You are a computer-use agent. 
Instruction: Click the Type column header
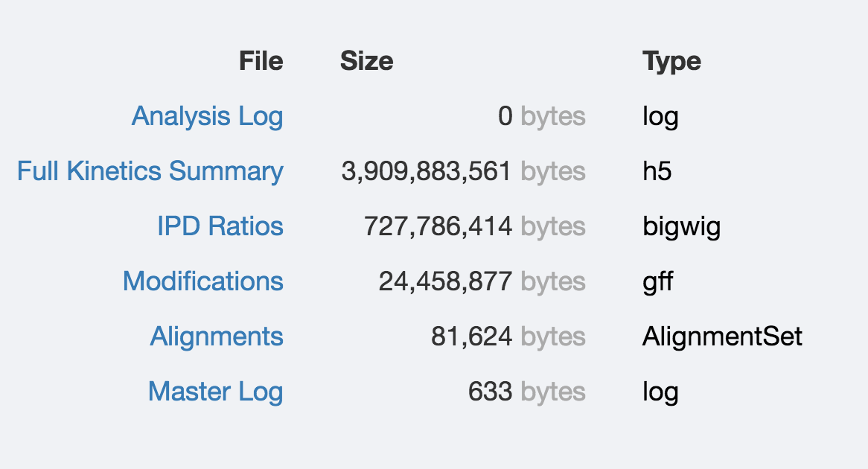coord(671,61)
